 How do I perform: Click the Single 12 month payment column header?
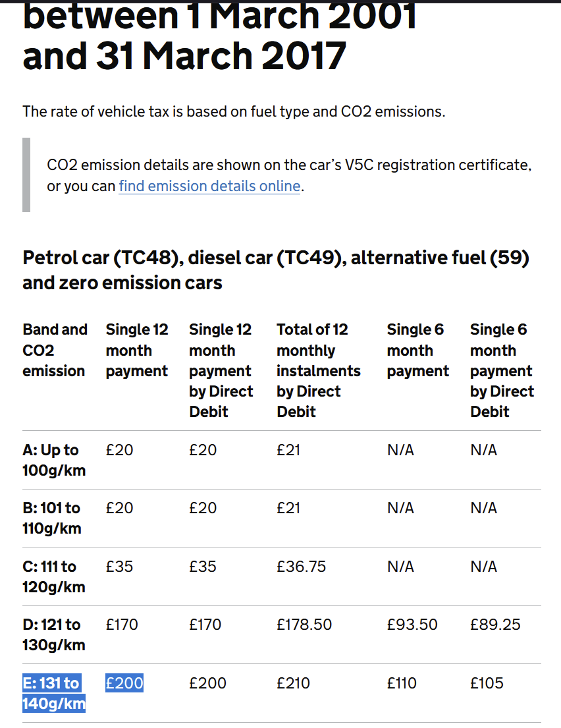coord(137,350)
